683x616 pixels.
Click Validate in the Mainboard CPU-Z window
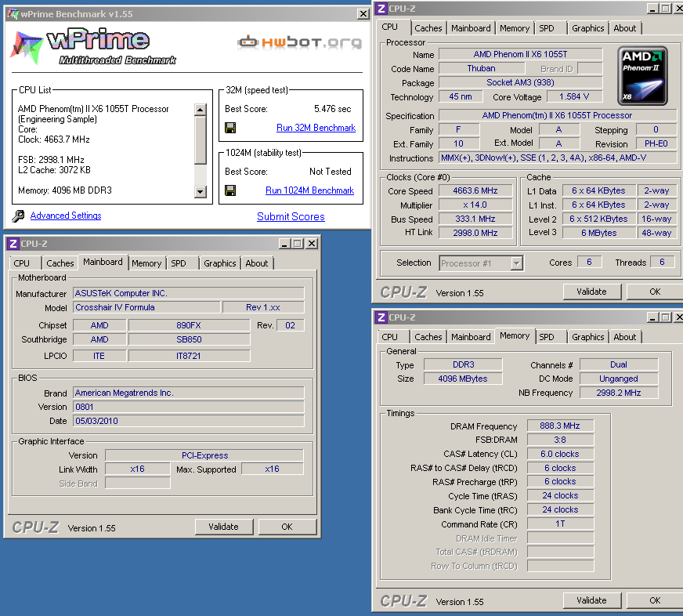[x=223, y=527]
